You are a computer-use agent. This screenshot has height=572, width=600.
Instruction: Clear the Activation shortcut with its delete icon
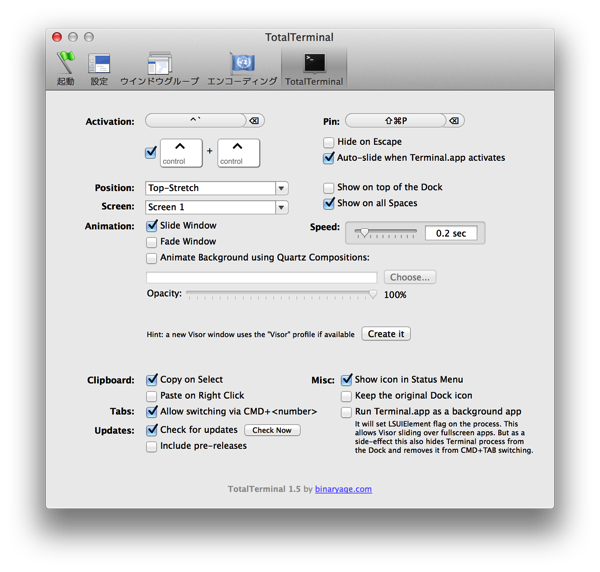(254, 121)
